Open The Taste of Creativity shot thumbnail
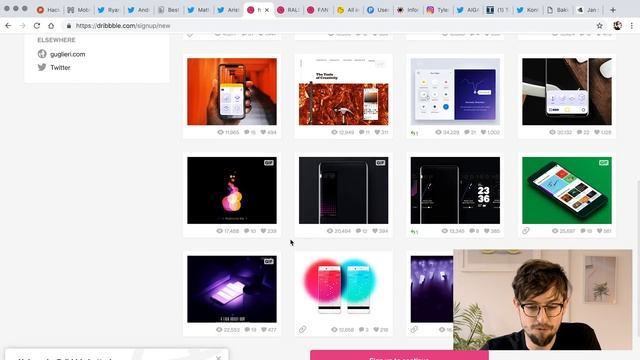 [344, 91]
